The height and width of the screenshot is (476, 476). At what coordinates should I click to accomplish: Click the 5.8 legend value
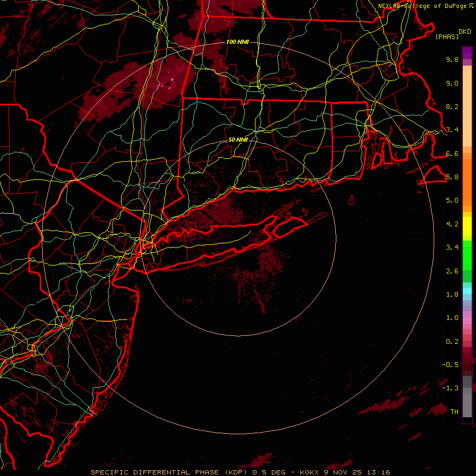click(452, 177)
